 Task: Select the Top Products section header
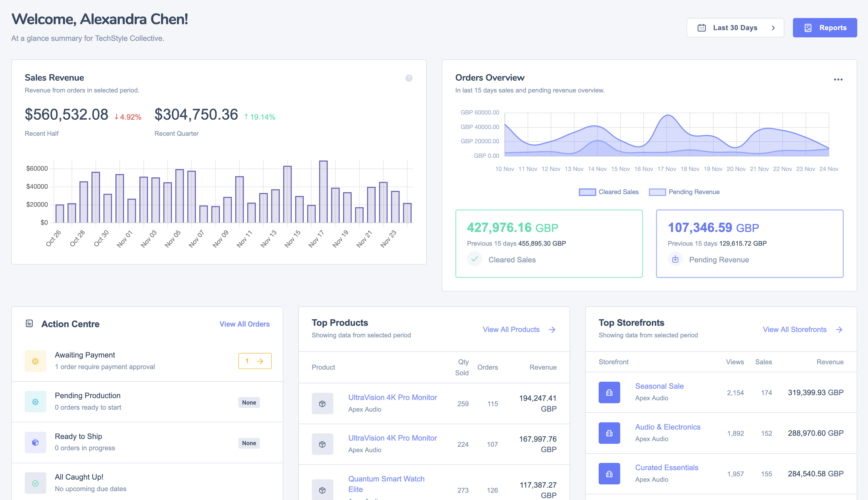point(340,323)
